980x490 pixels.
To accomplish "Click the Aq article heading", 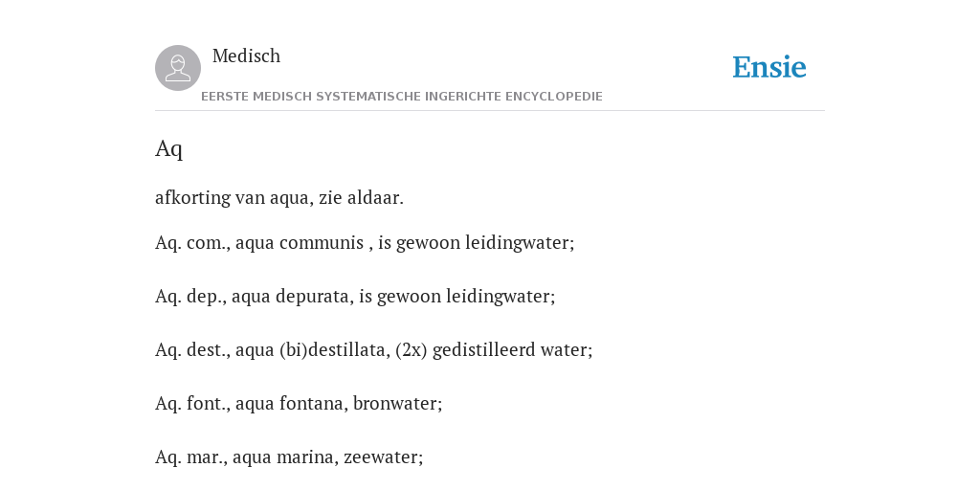I will [168, 148].
